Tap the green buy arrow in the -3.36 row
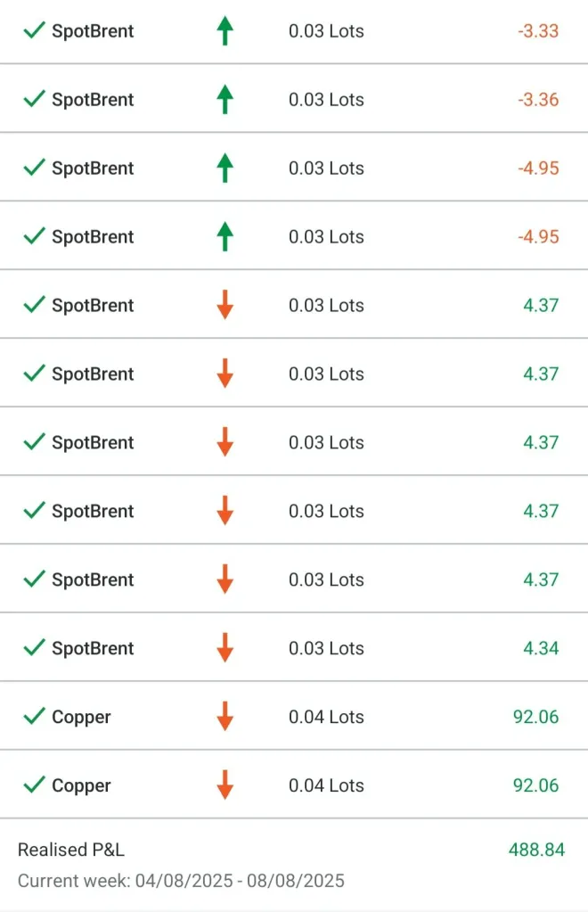588x912 pixels. [x=225, y=100]
